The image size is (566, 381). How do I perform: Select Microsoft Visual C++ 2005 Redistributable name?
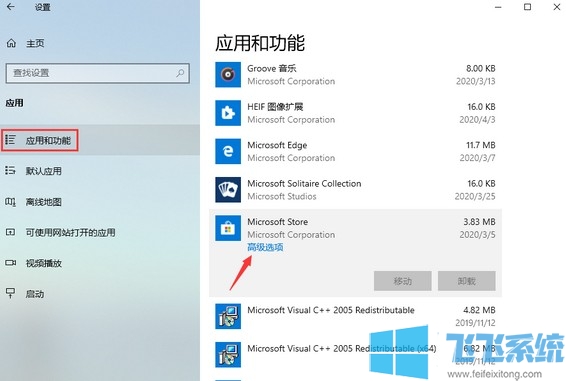331,310
